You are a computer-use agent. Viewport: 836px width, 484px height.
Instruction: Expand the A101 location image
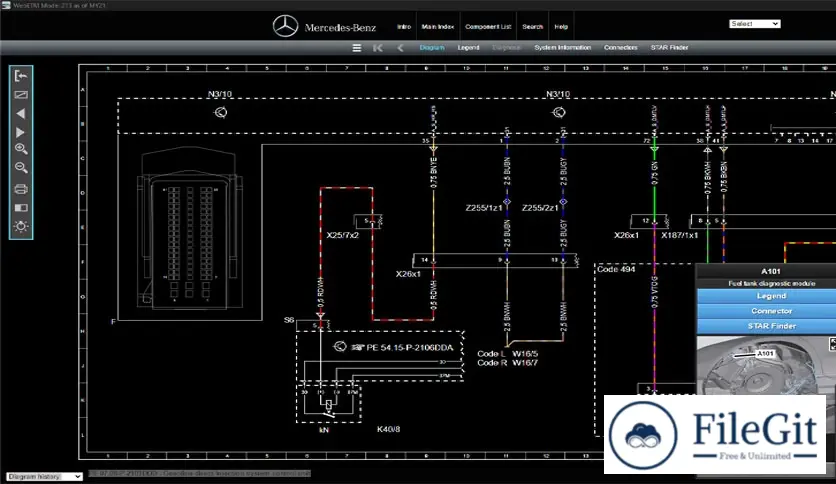tap(832, 344)
